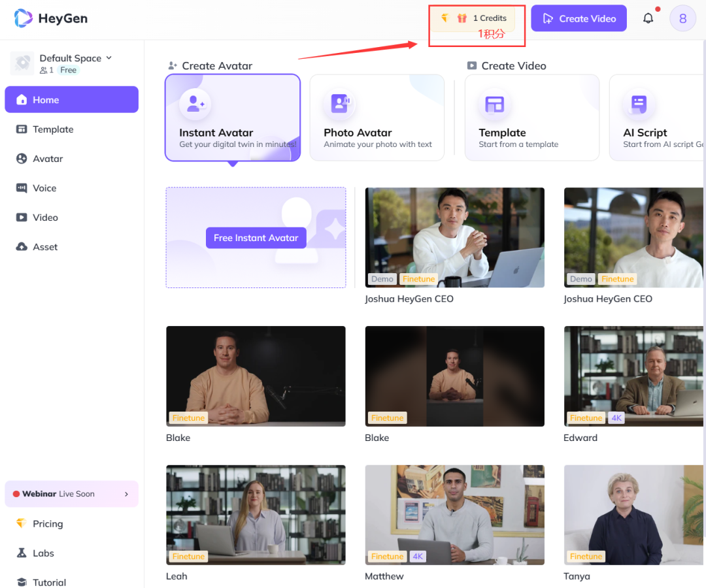Click the diamond icon beside credits
Screen dimensions: 706x588
[445, 18]
